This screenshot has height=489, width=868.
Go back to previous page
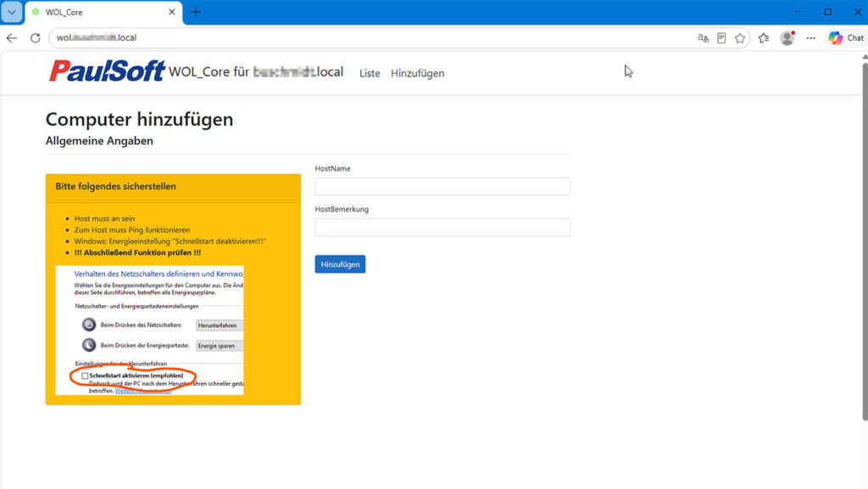click(12, 37)
